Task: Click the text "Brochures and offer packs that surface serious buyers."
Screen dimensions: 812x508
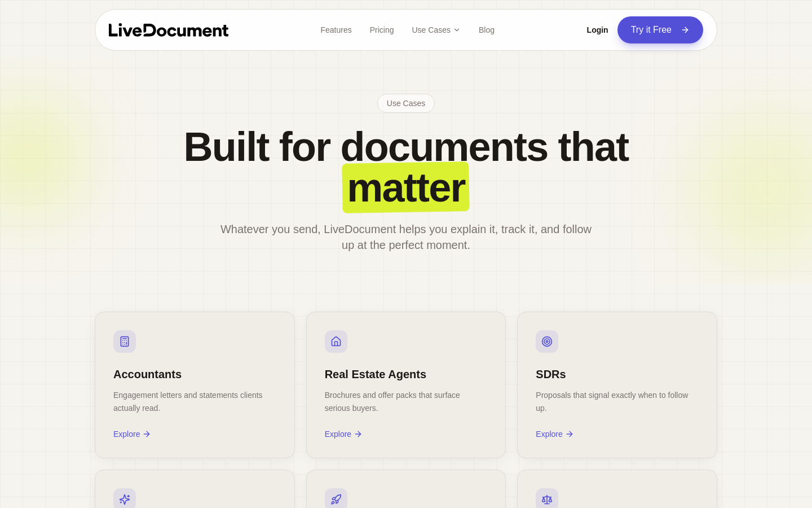Action: [x=392, y=401]
